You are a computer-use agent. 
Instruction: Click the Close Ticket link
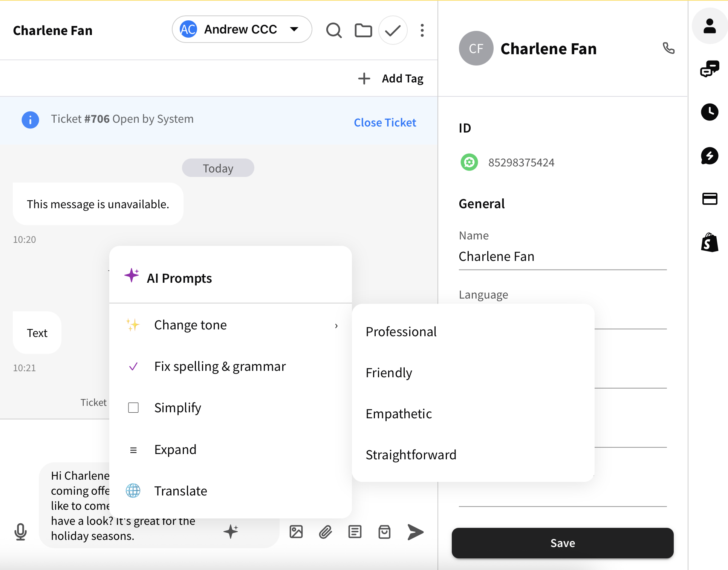click(x=385, y=122)
